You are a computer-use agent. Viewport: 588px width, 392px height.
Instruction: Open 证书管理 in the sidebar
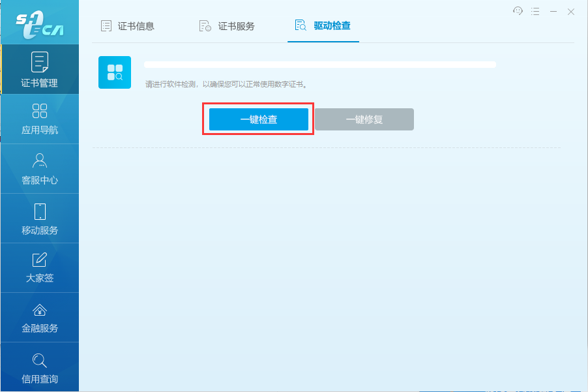[40, 69]
